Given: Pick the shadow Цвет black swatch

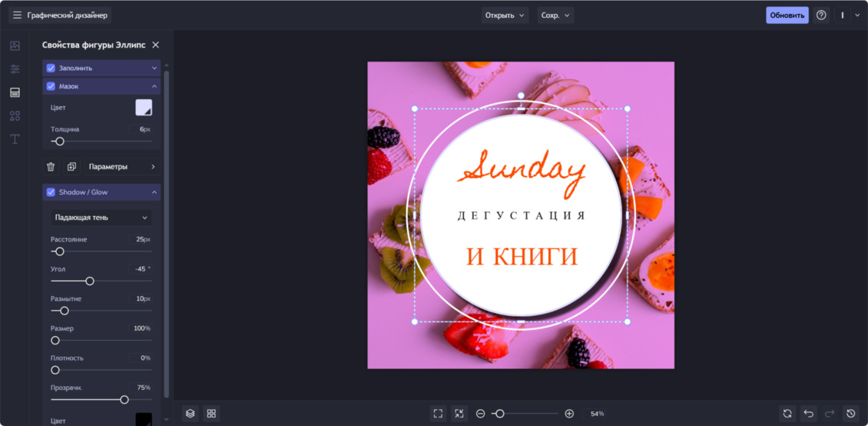Looking at the screenshot, I should (x=144, y=419).
